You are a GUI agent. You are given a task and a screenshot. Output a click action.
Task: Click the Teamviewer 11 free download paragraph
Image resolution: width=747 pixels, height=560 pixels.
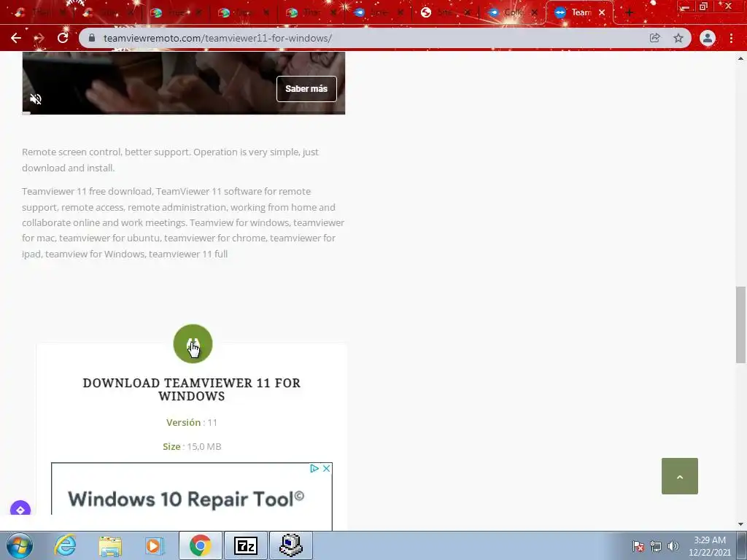pyautogui.click(x=183, y=222)
